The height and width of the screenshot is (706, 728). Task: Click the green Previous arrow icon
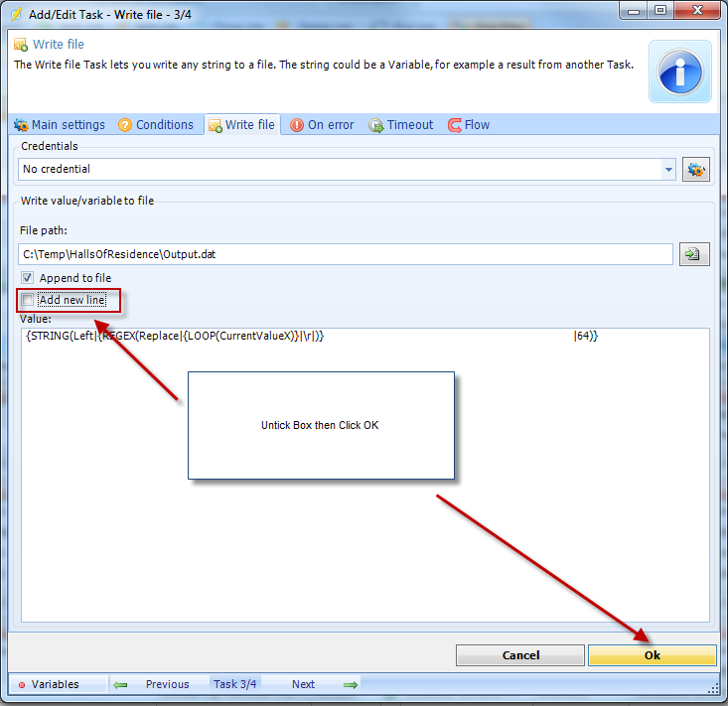pos(120,684)
